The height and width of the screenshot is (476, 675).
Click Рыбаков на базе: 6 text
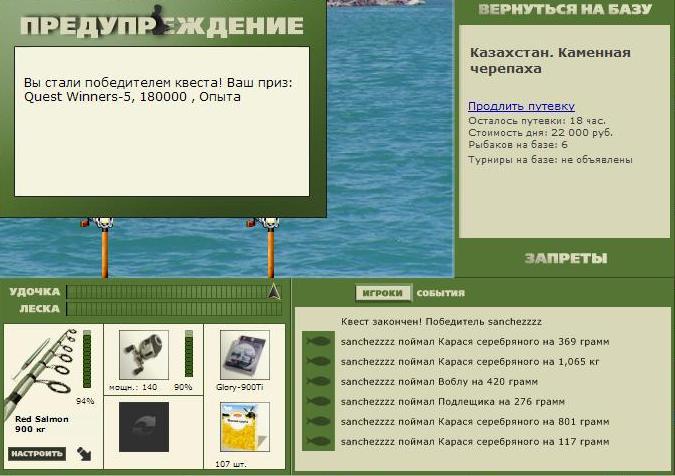point(518,145)
